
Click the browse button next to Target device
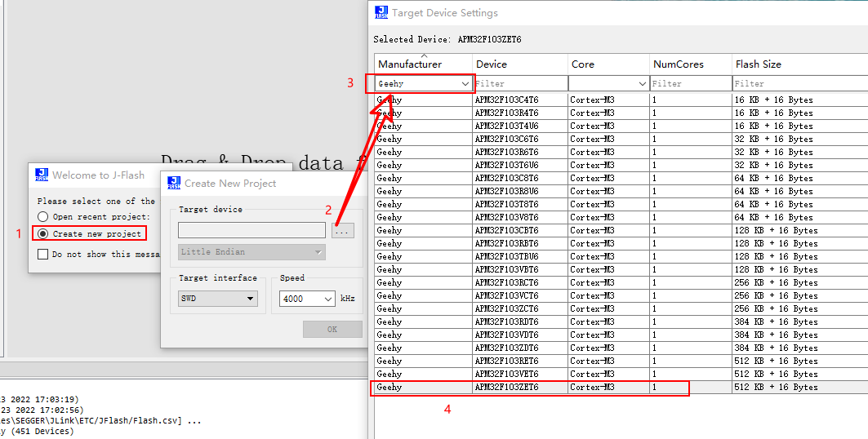(x=343, y=231)
